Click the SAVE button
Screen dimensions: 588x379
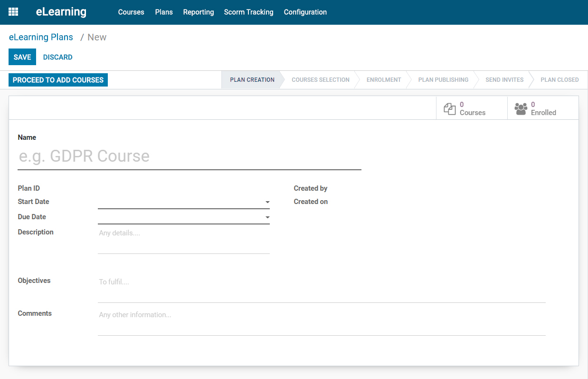[x=22, y=57]
